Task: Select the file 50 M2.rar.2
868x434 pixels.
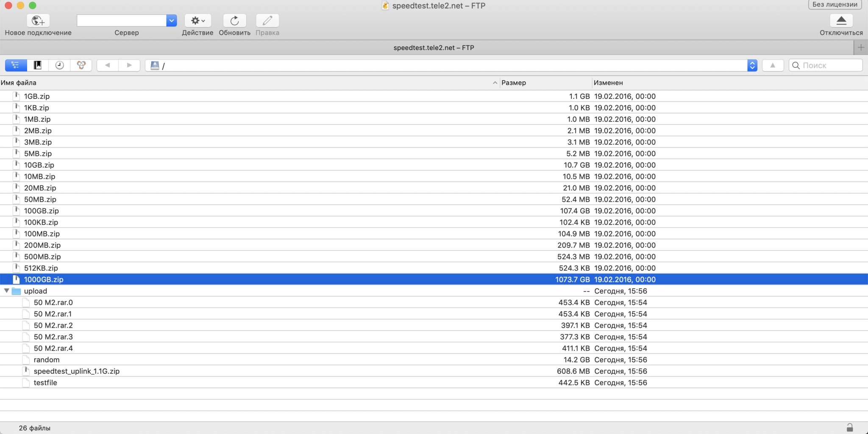Action: (434, 325)
